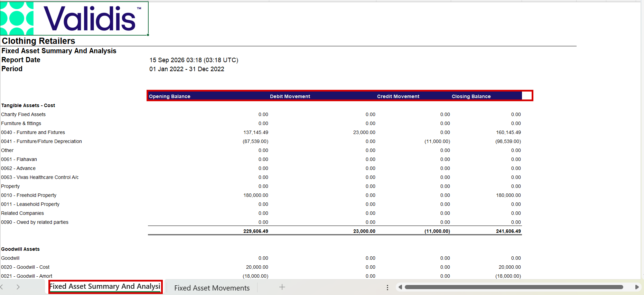
Task: Select Fixed Asset Summary And Analysis tab
Action: coord(105,287)
